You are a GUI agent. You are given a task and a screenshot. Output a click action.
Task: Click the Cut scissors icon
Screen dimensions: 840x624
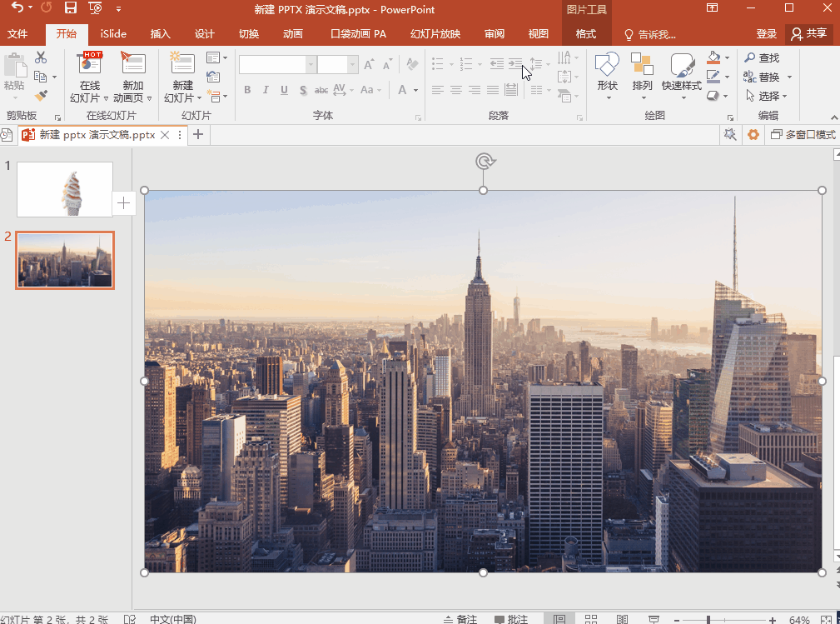click(x=41, y=57)
